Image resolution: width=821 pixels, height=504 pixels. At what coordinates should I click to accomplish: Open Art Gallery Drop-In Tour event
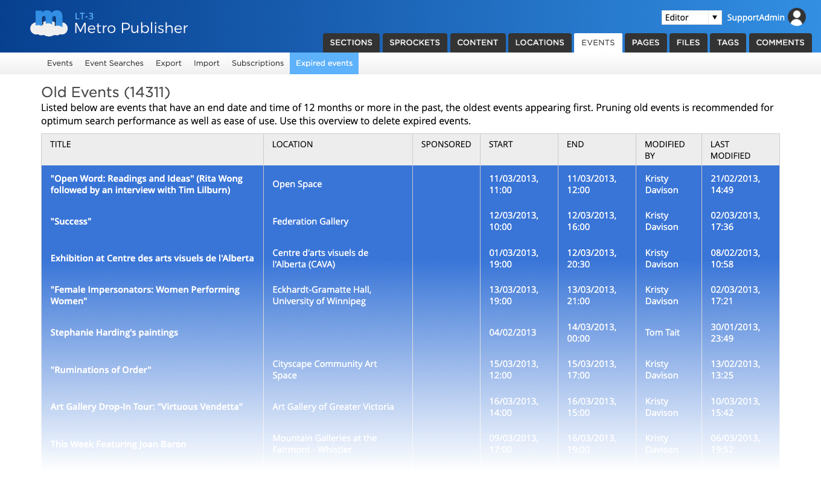click(x=147, y=407)
